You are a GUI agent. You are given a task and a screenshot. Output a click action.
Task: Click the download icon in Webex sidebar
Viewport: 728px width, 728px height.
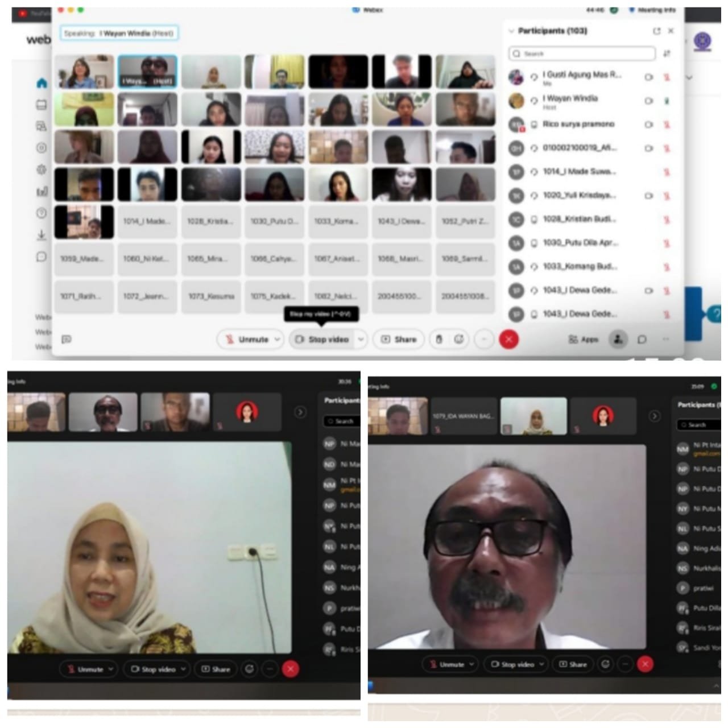pos(42,234)
